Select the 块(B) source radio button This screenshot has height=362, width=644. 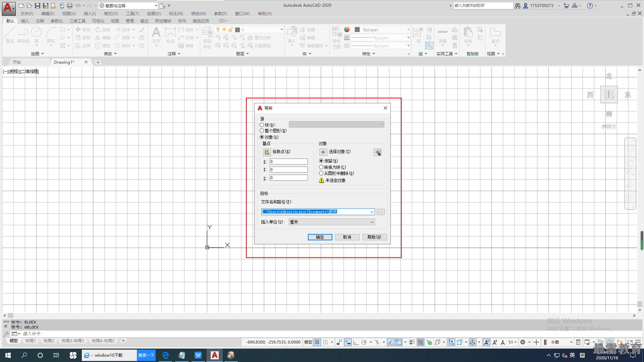point(262,125)
